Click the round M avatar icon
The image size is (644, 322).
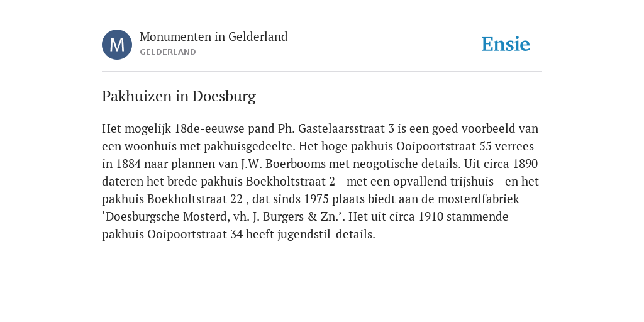117,45
